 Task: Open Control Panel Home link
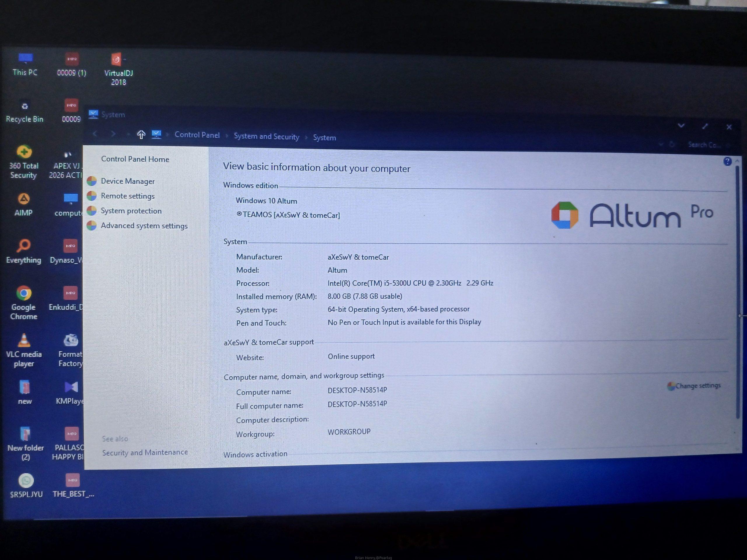pyautogui.click(x=135, y=159)
